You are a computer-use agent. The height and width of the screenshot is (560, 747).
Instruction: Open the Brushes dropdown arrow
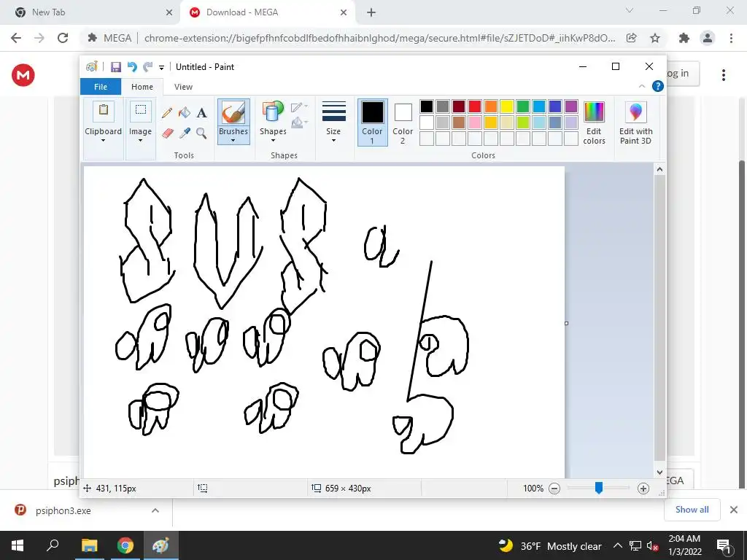(x=233, y=141)
